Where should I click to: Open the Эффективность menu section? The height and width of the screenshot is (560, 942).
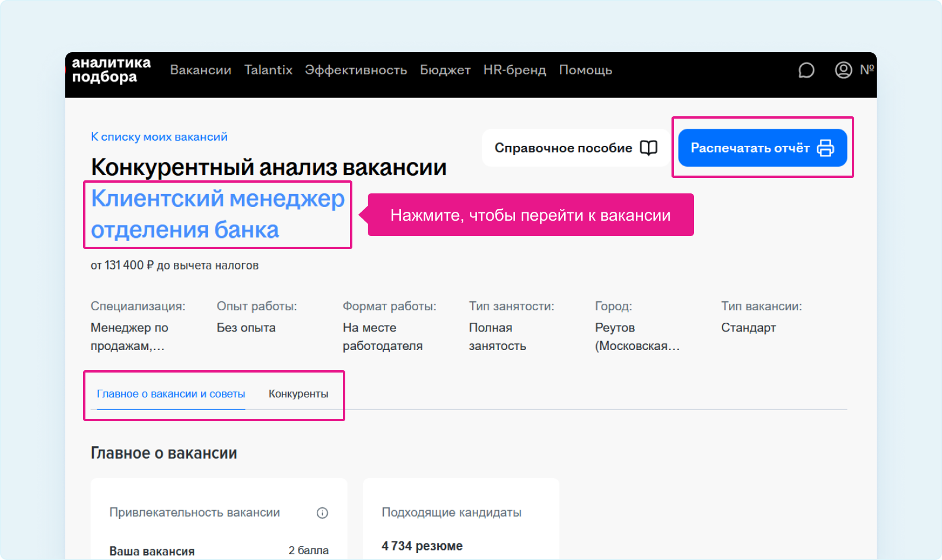click(356, 70)
